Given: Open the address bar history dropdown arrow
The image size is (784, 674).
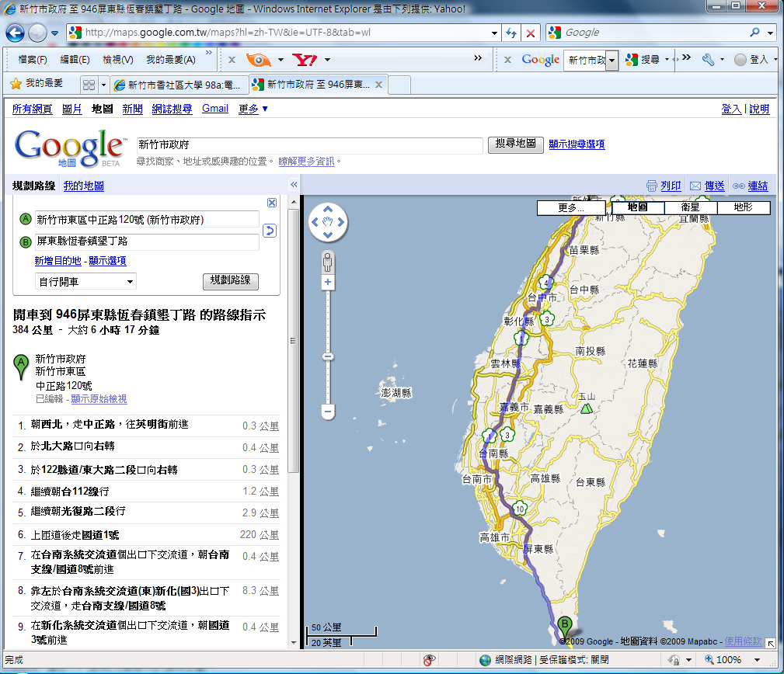Looking at the screenshot, I should pos(494,33).
